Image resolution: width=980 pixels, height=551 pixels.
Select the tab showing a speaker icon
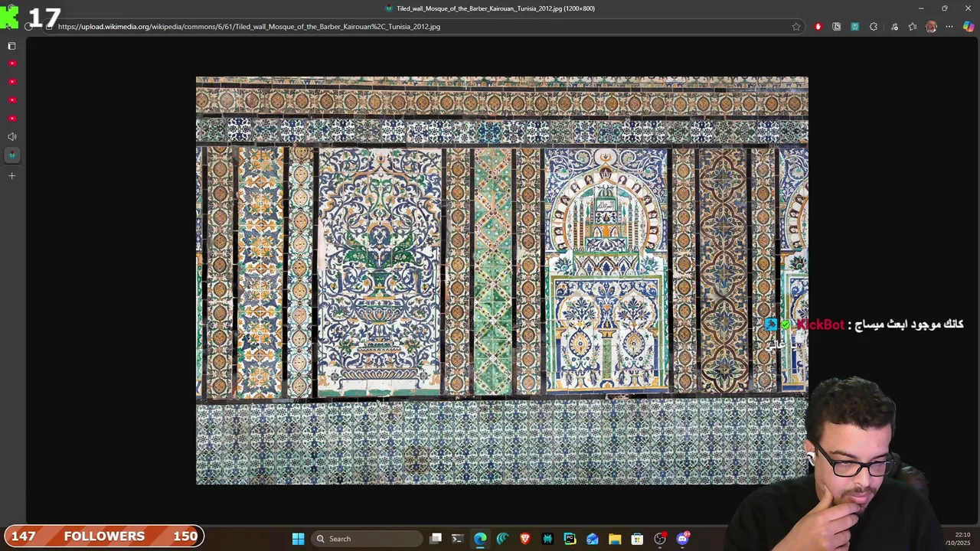pyautogui.click(x=11, y=137)
